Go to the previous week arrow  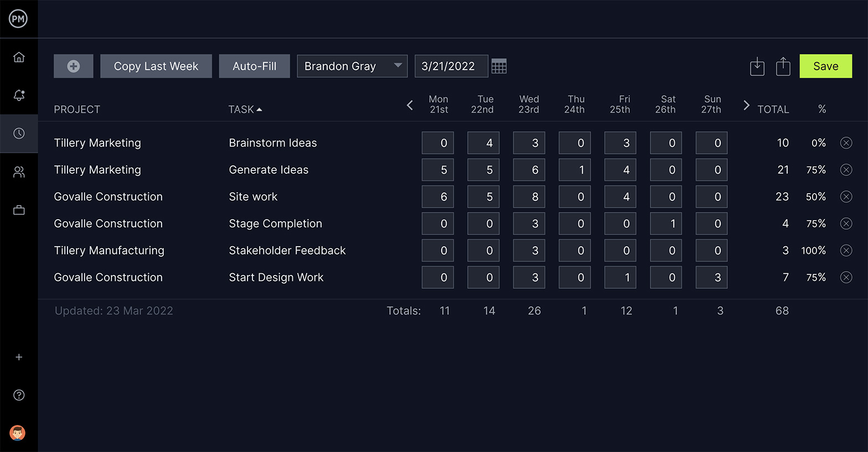coord(410,105)
